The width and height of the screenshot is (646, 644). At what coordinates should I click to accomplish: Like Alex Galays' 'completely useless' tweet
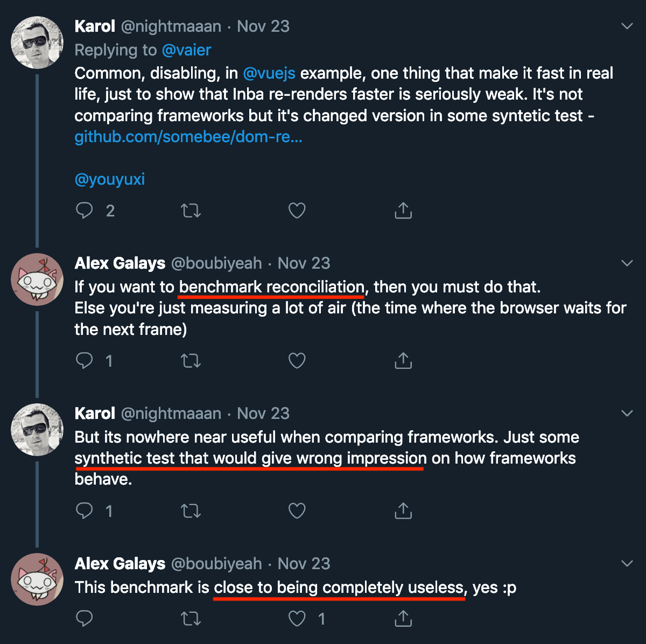pyautogui.click(x=297, y=619)
